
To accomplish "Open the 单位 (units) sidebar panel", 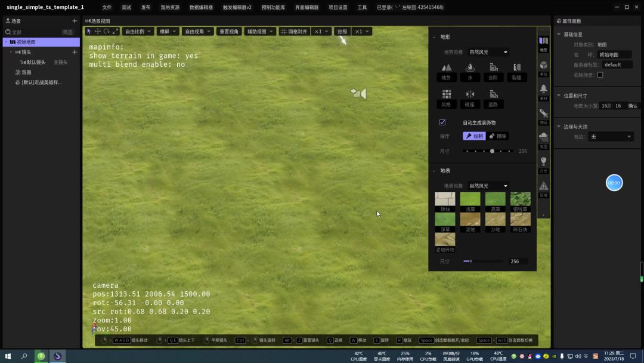I will pyautogui.click(x=543, y=67).
